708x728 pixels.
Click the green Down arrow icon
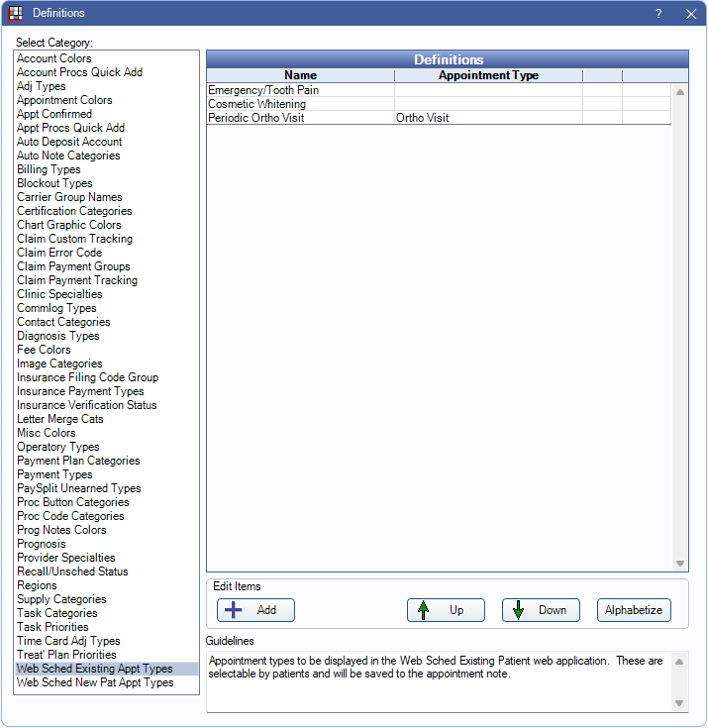pyautogui.click(x=518, y=610)
